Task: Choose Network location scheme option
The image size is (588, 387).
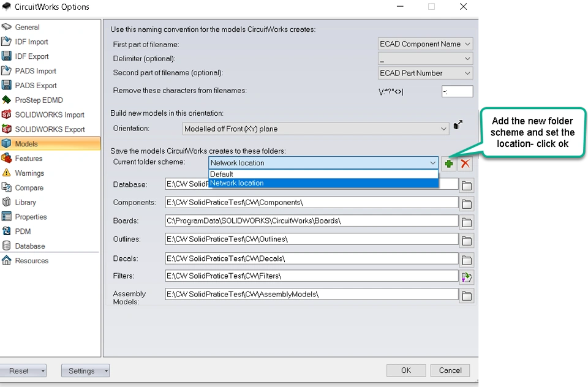Action: coord(323,183)
